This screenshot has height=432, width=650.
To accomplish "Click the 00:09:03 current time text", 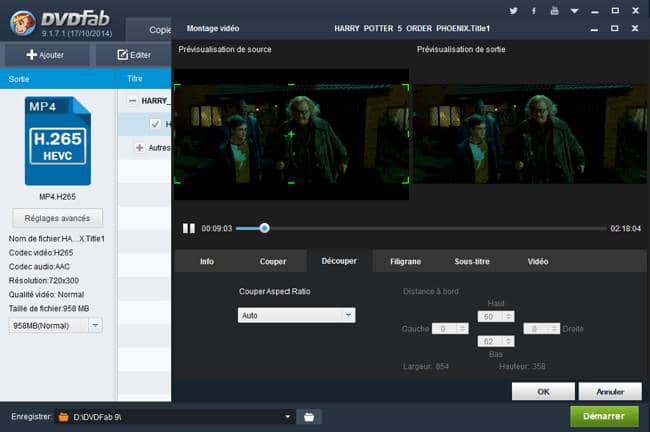I will pos(217,228).
